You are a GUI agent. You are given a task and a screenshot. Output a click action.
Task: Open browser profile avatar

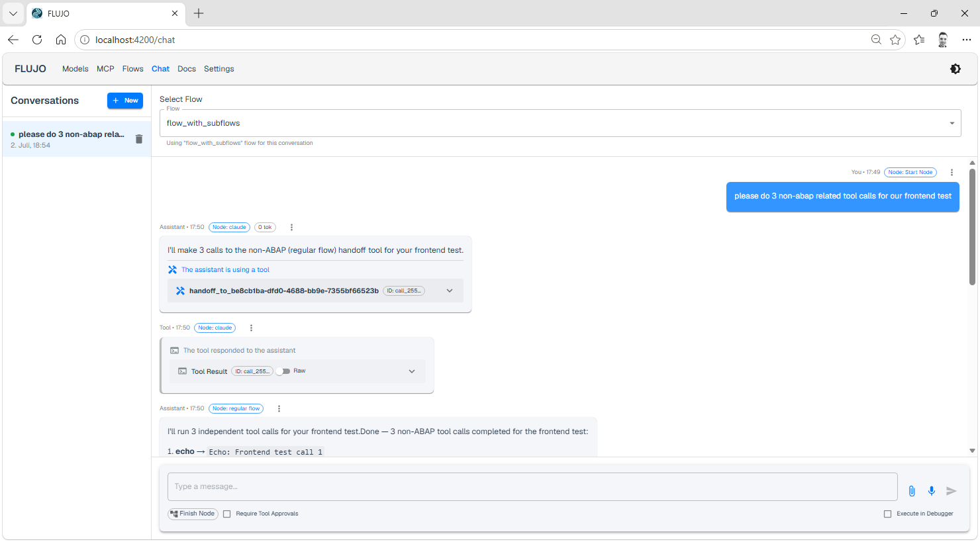[x=943, y=40]
